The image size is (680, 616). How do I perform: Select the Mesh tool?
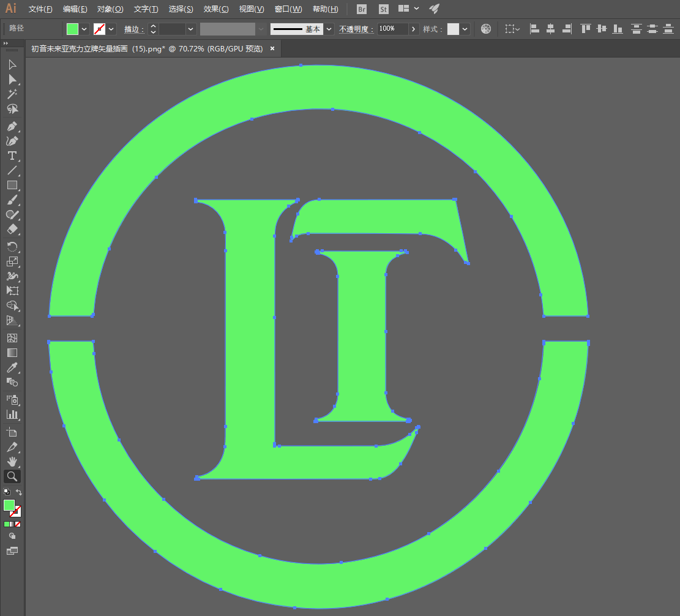pos(12,338)
